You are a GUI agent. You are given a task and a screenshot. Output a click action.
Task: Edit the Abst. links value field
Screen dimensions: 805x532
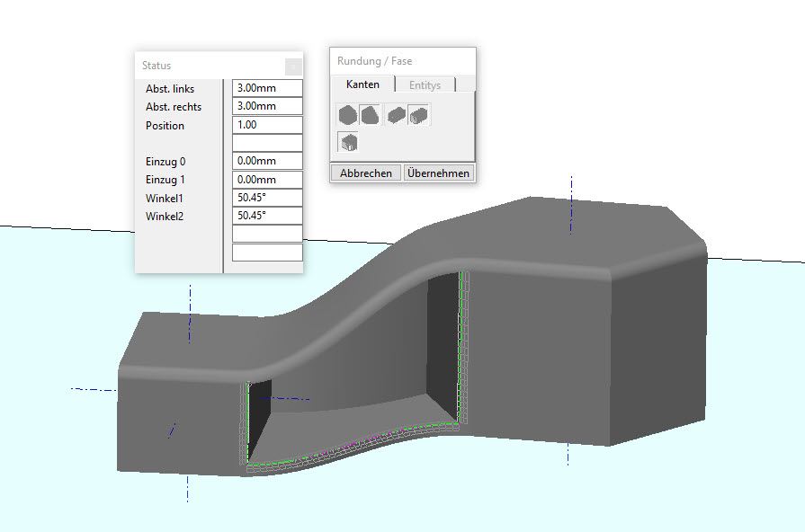pyautogui.click(x=267, y=88)
